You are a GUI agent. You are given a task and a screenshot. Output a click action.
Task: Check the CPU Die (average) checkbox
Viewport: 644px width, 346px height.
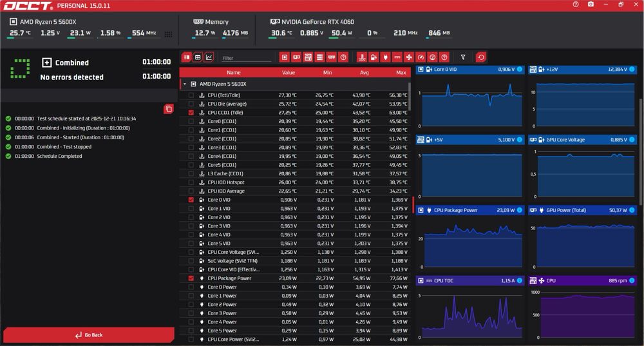click(x=191, y=104)
